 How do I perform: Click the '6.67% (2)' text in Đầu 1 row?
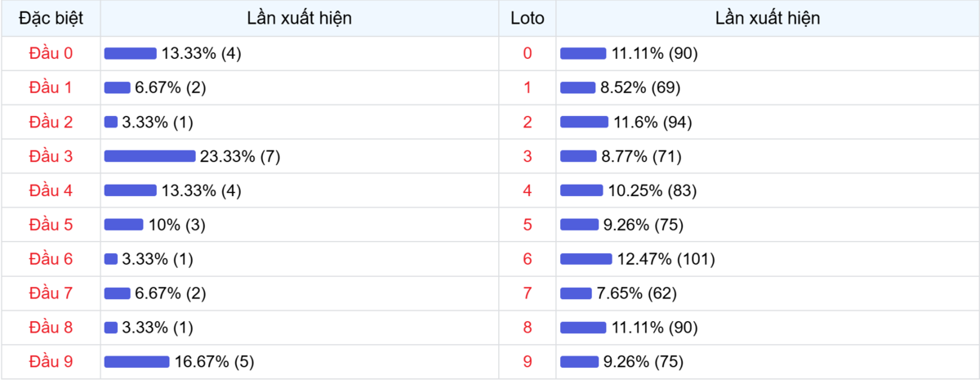[x=171, y=87]
